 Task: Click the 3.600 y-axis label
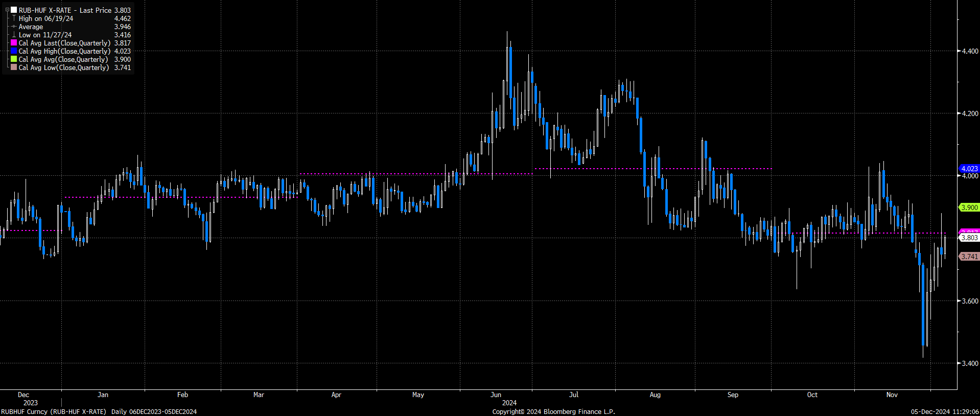click(970, 301)
